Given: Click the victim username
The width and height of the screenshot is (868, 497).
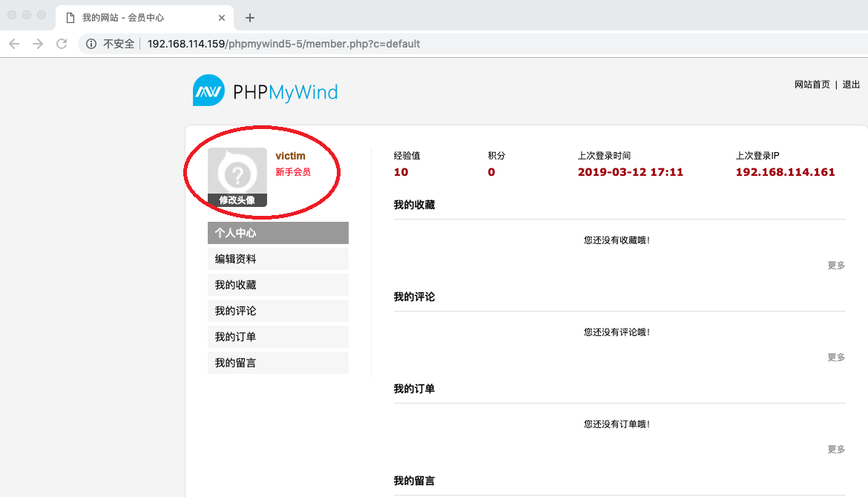Looking at the screenshot, I should [290, 156].
